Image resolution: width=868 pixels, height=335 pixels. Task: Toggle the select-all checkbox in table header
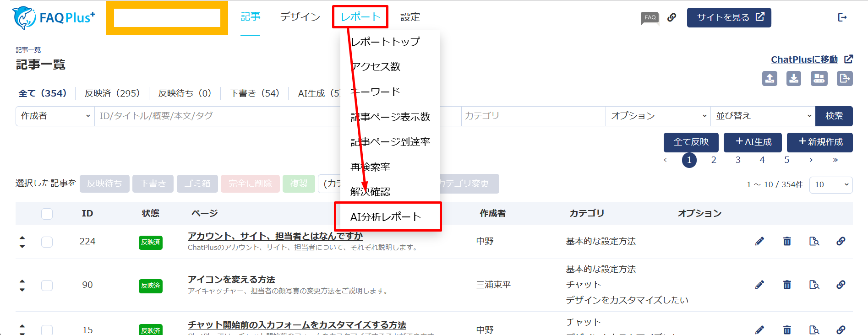47,214
